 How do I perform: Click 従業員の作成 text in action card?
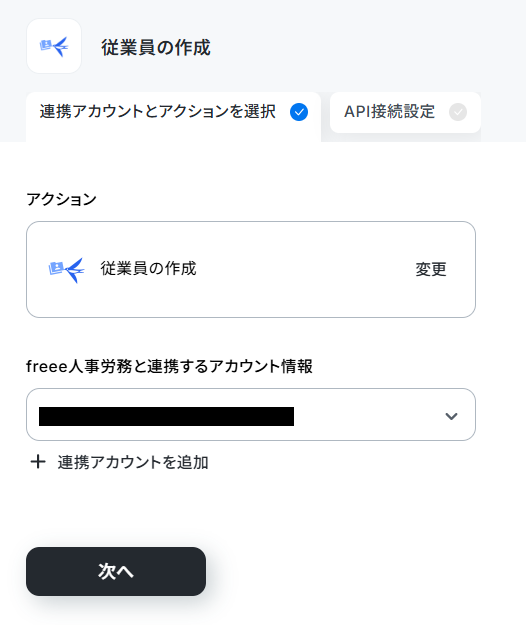click(148, 269)
